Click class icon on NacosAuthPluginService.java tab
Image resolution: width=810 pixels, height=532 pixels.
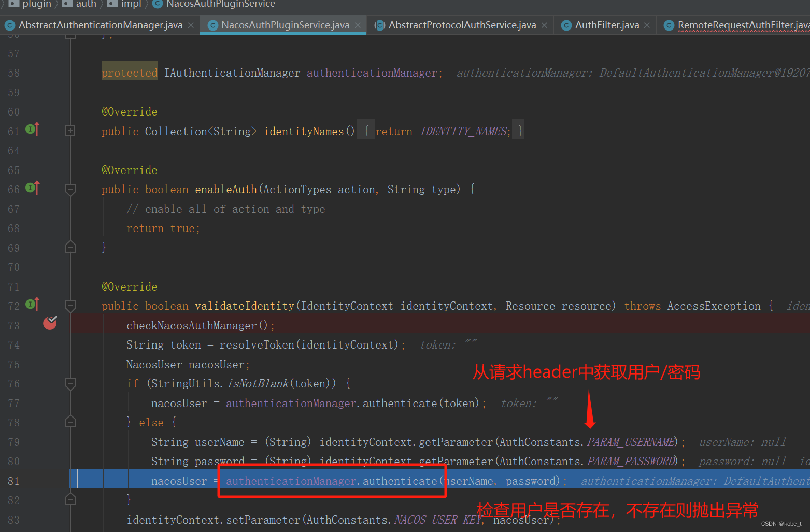[x=212, y=25]
